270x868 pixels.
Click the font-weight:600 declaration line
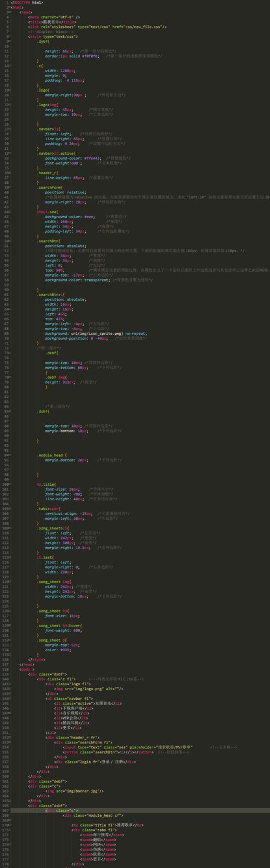63,163
